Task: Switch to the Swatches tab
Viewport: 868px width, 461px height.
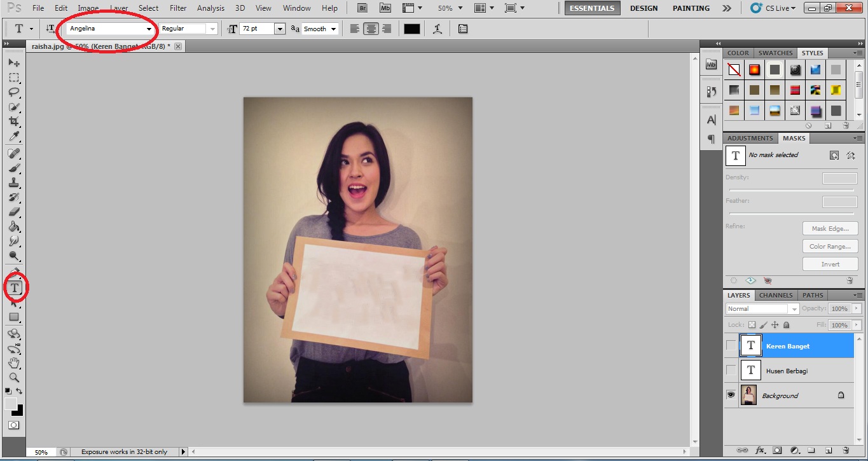Action: point(775,53)
